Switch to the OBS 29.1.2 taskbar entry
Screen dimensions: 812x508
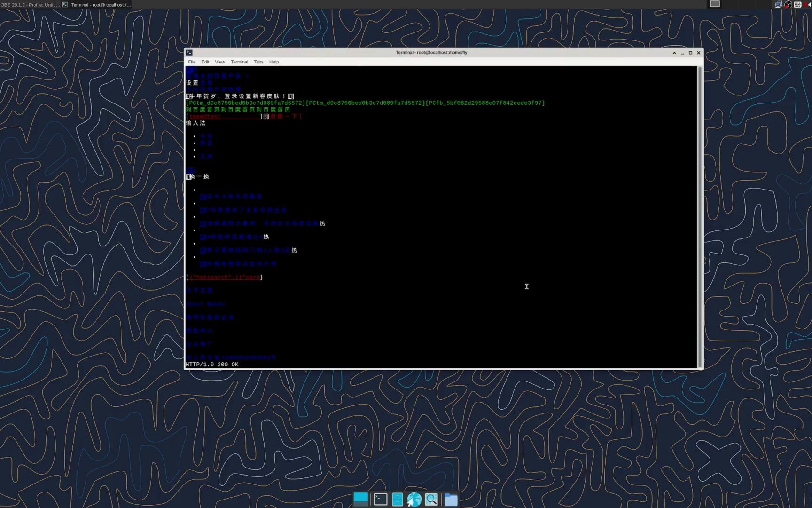click(28, 4)
